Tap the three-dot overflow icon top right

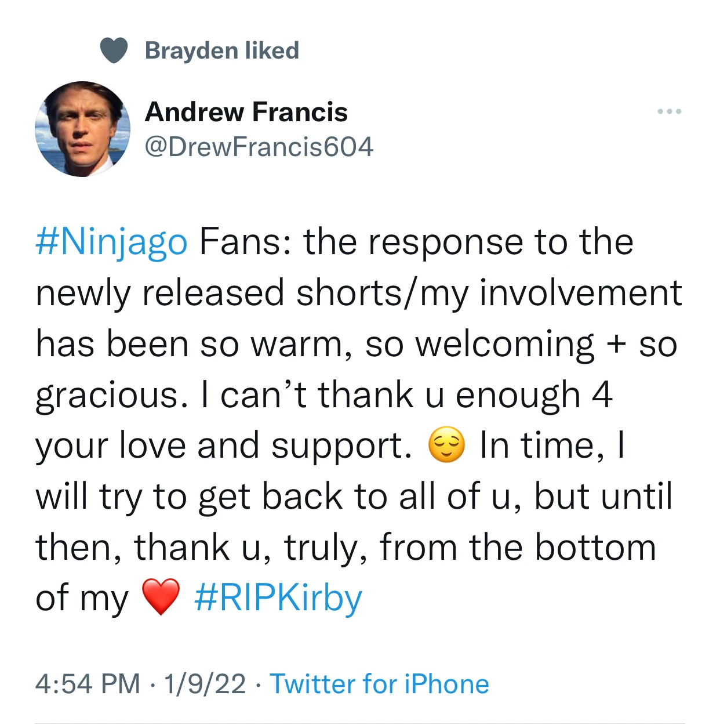point(670,111)
